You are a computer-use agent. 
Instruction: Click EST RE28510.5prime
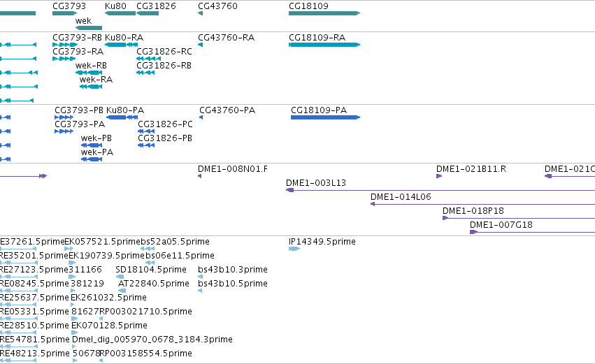click(x=34, y=326)
